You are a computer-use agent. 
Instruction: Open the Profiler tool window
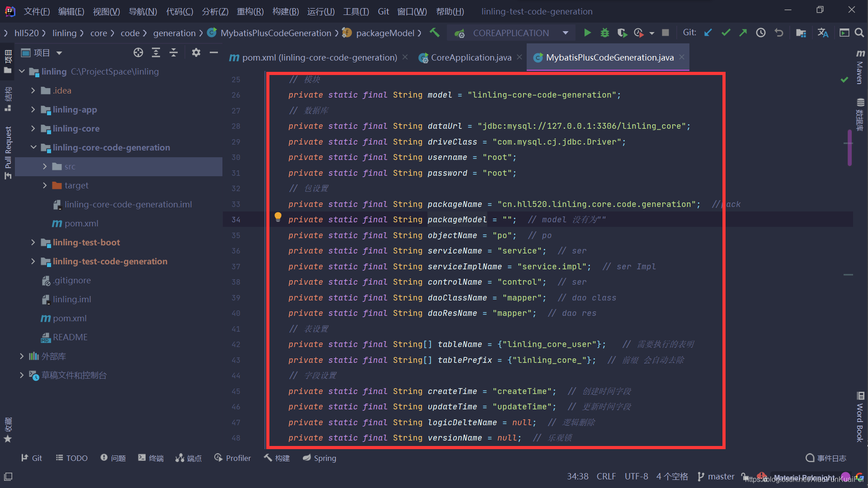[x=232, y=458]
